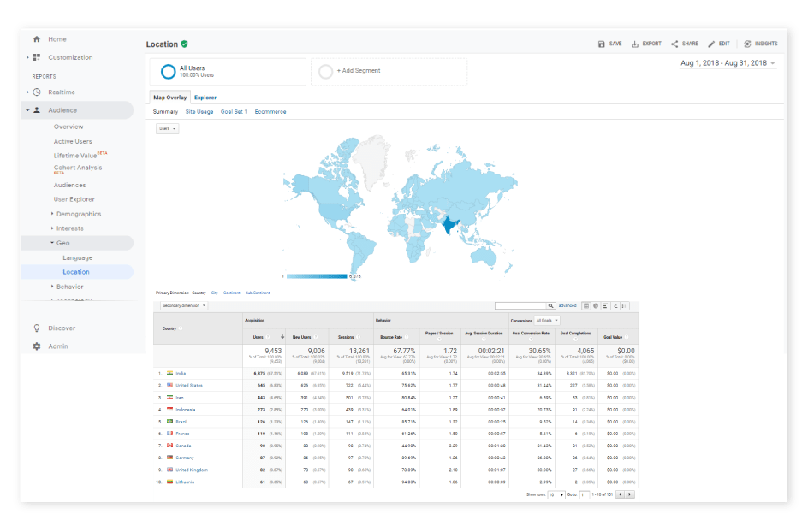Open the date range picker dropdown
The width and height of the screenshot is (808, 532).
click(728, 63)
